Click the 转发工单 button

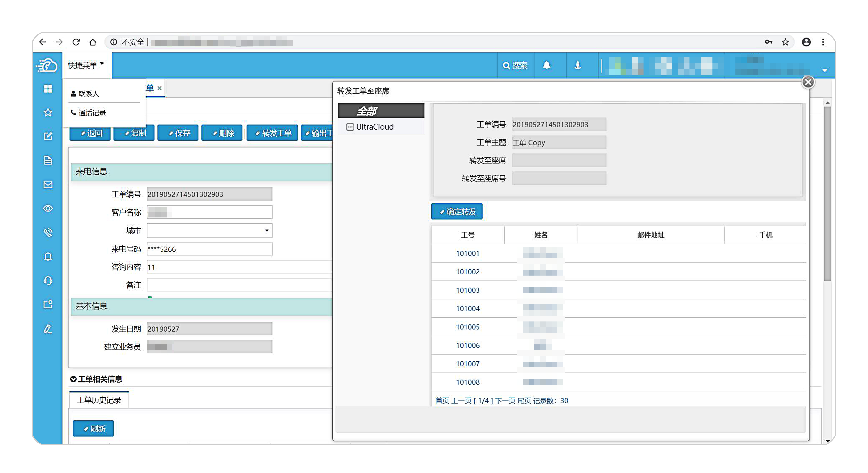coord(272,133)
